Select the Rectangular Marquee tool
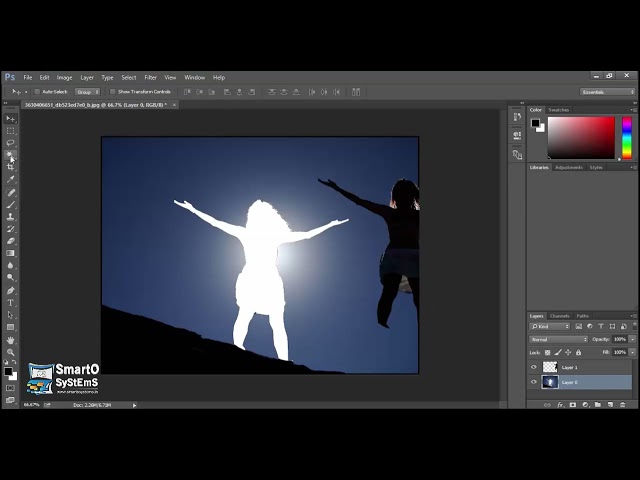 11,131
